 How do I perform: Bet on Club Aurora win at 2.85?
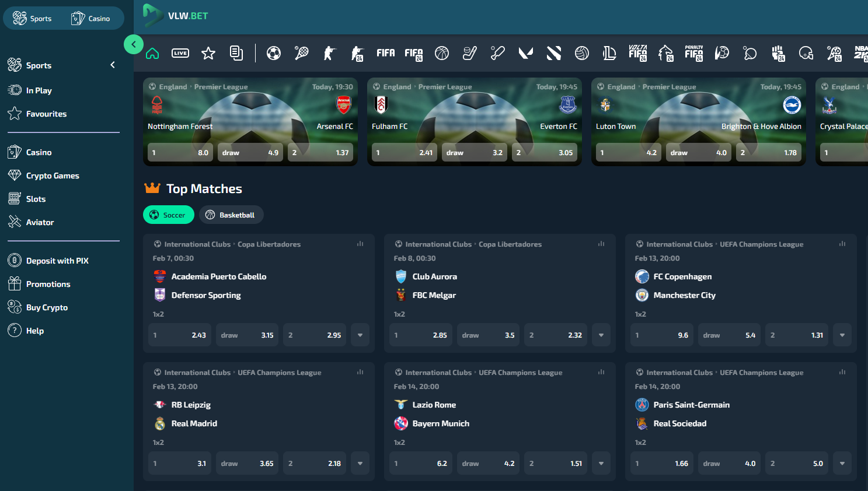click(x=421, y=335)
